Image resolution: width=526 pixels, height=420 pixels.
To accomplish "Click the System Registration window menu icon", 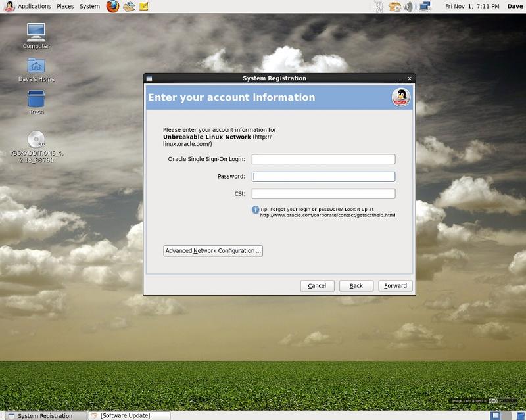I will point(149,78).
